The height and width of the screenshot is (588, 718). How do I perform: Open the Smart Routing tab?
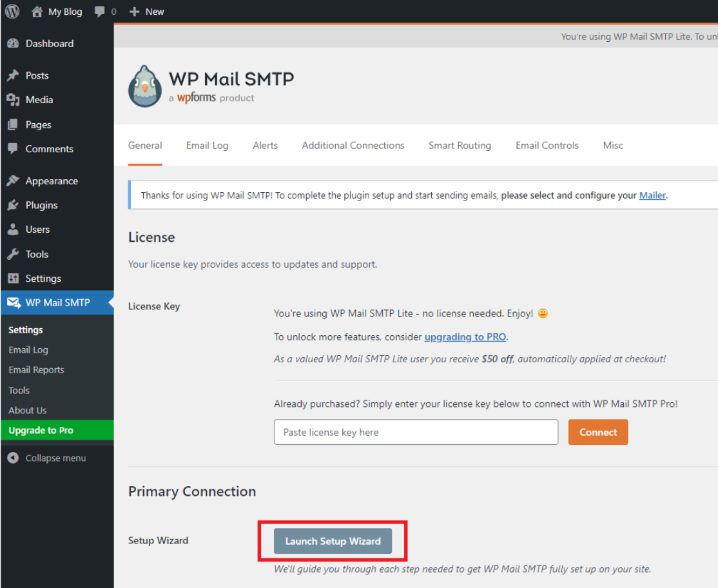[x=460, y=146]
